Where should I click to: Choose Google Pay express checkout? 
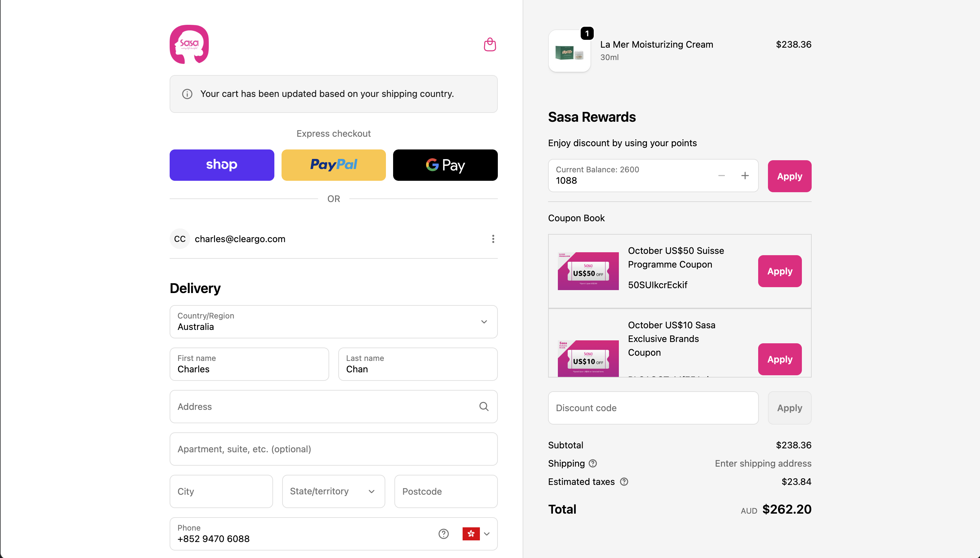445,165
